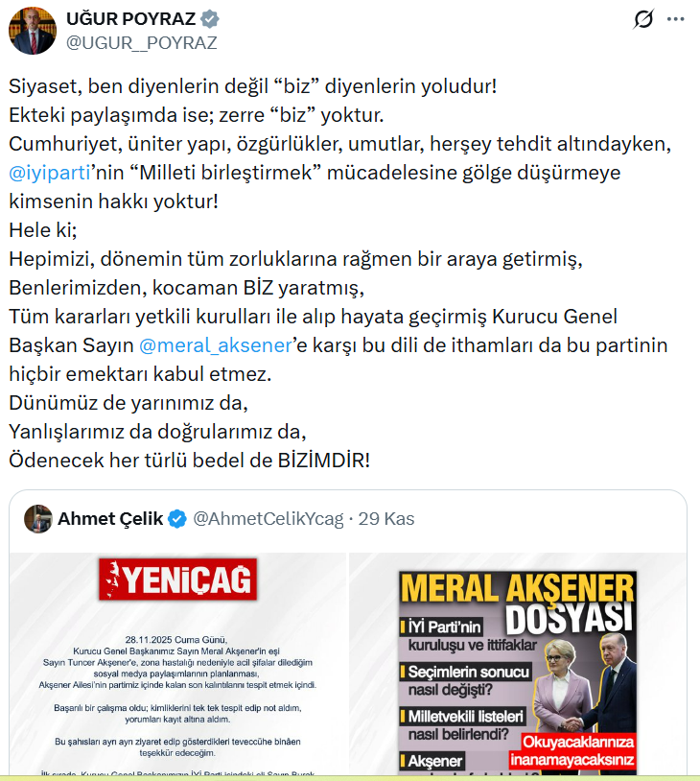The image size is (700, 781).
Task: Click the red 'Okuyacaklarınıza inanamayacaksınız' banner
Action: tap(572, 750)
